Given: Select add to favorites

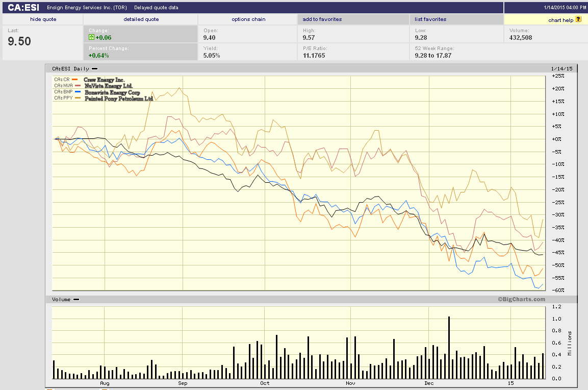Looking at the screenshot, I should click(x=322, y=19).
